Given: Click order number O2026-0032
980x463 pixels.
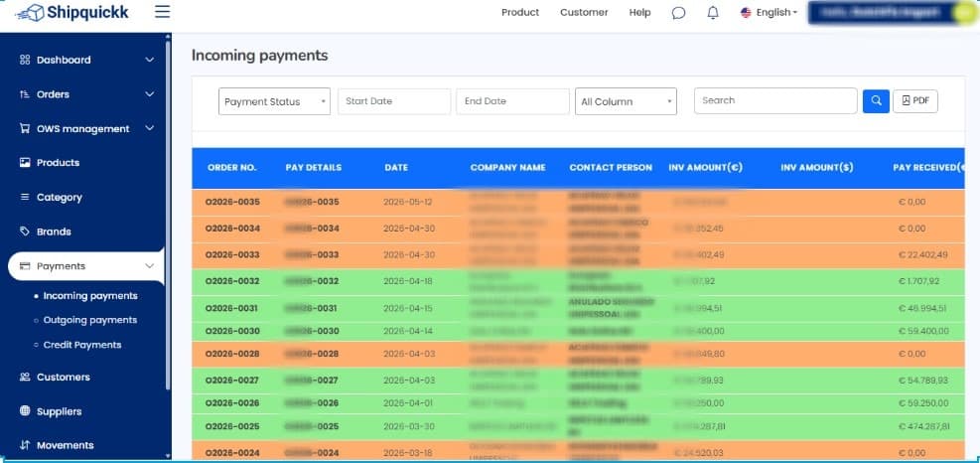Looking at the screenshot, I should click(232, 281).
